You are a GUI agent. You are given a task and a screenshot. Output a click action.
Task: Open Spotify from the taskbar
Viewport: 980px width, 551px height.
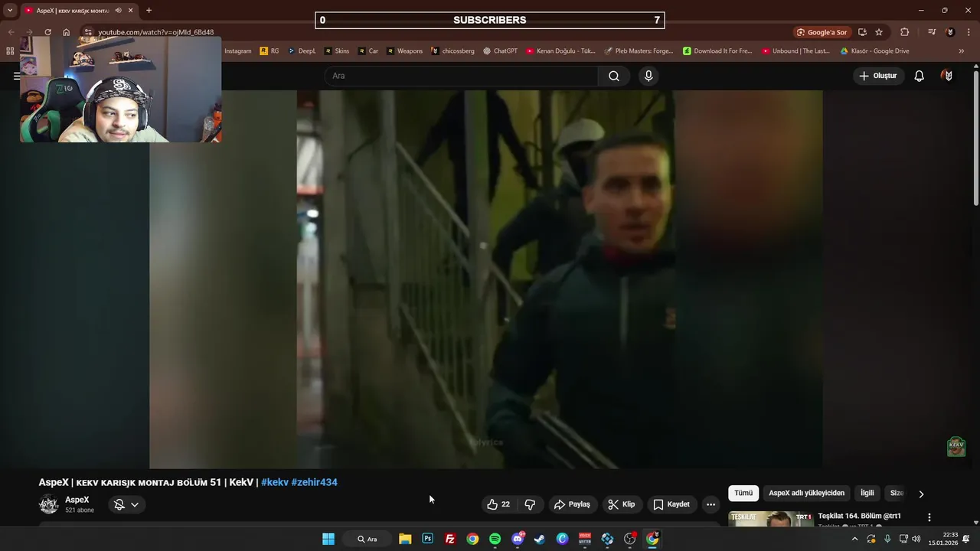[495, 539]
